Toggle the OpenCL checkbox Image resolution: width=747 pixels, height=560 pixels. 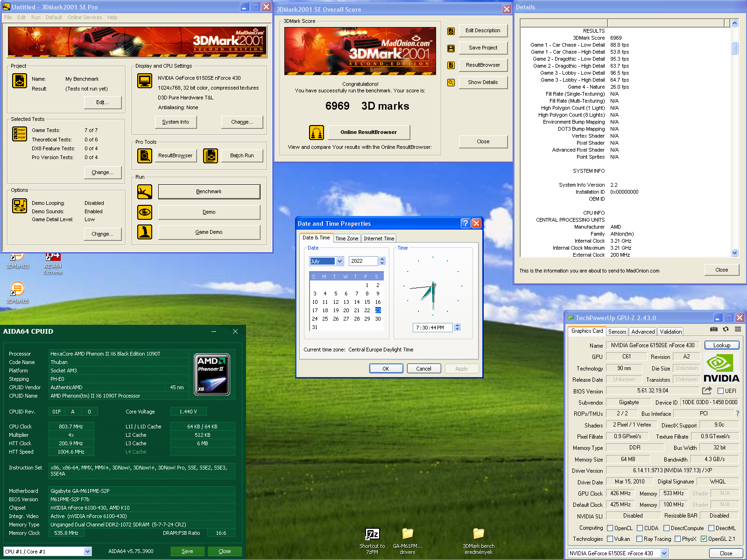coord(610,528)
